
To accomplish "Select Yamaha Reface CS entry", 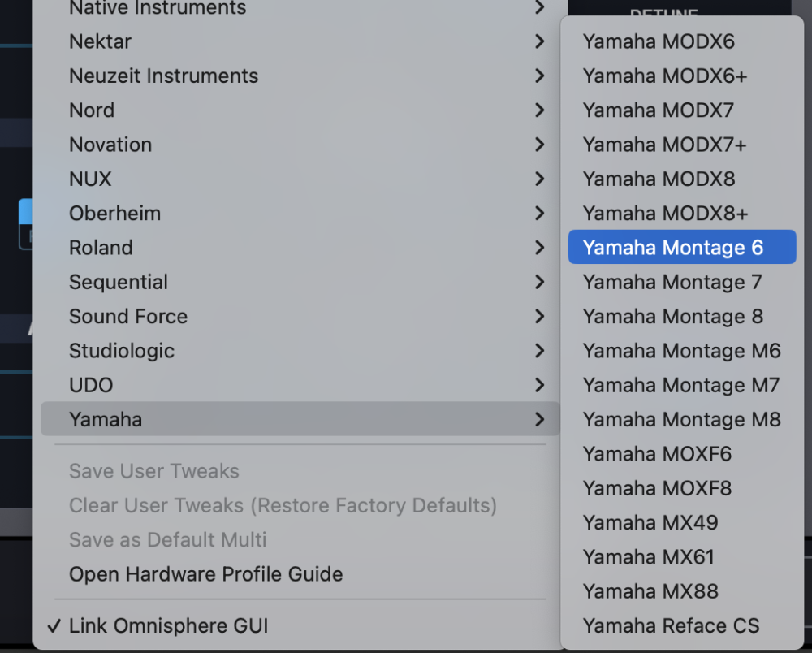I will 671,625.
